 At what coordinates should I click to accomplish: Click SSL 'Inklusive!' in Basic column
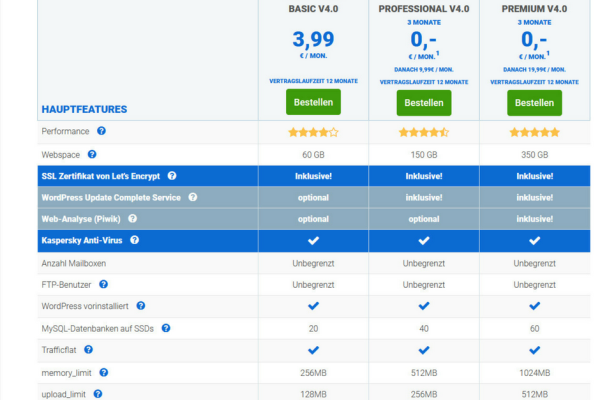coord(313,176)
